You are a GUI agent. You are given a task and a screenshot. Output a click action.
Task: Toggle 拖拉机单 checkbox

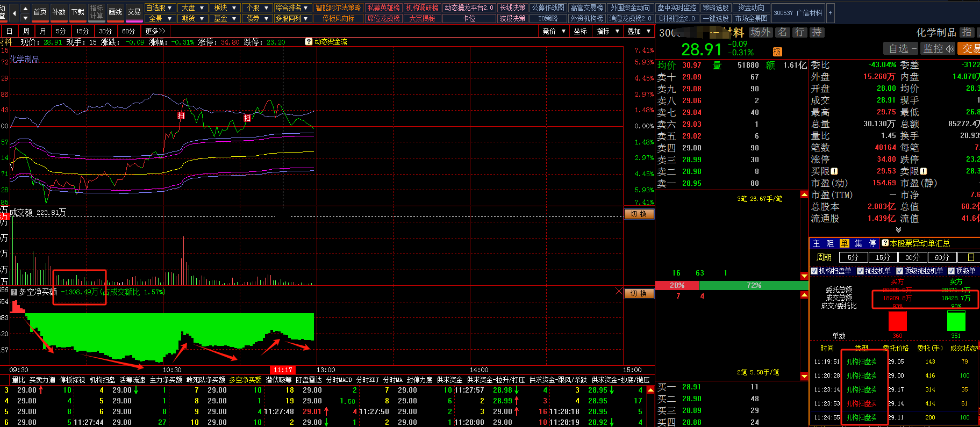860,271
